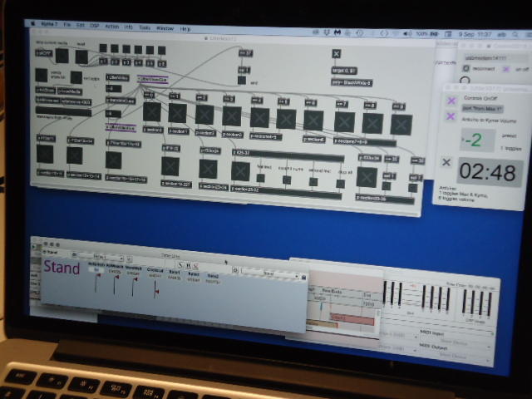Toggle the X checkbox above the target message

pyautogui.click(x=336, y=53)
